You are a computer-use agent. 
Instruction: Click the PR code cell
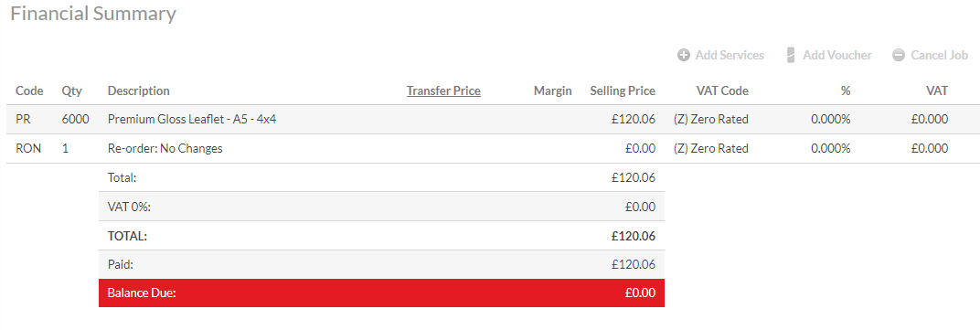[23, 120]
